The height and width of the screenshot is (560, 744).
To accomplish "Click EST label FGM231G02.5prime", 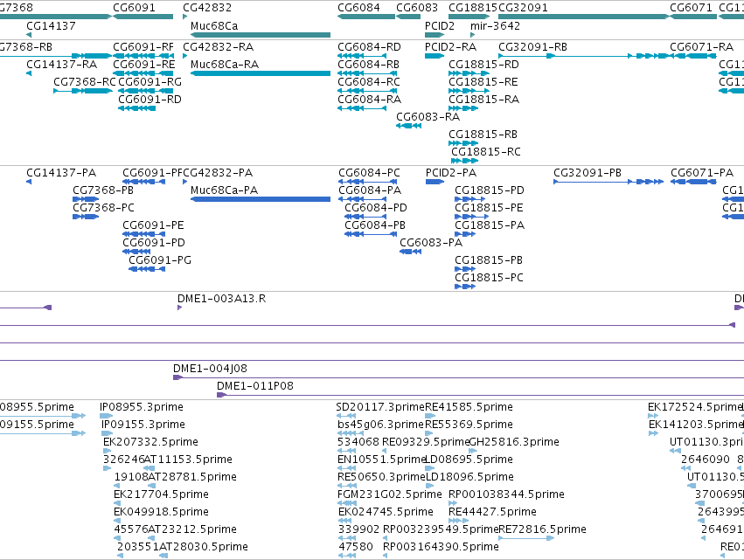I will click(390, 494).
